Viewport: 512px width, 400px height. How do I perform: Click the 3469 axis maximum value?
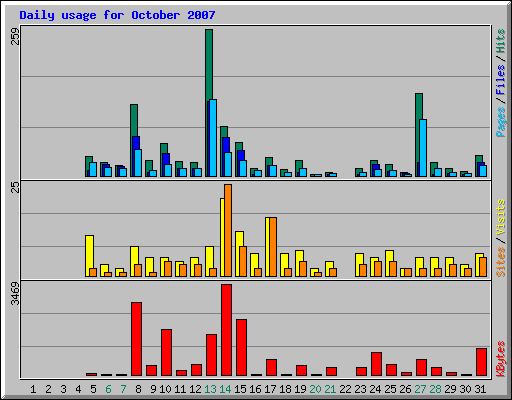coord(15,294)
